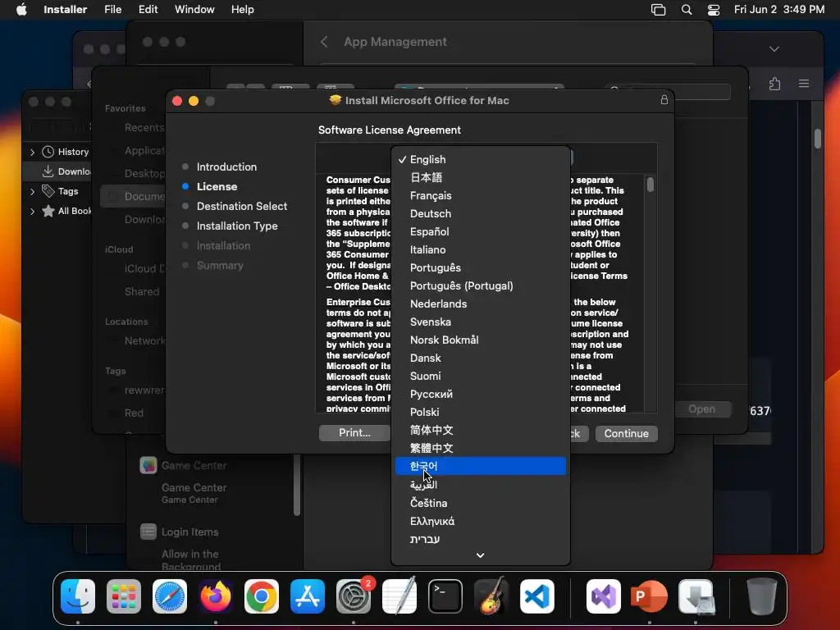This screenshot has height=630, width=840.
Task: Launch Firefox from the Dock
Action: (x=216, y=596)
